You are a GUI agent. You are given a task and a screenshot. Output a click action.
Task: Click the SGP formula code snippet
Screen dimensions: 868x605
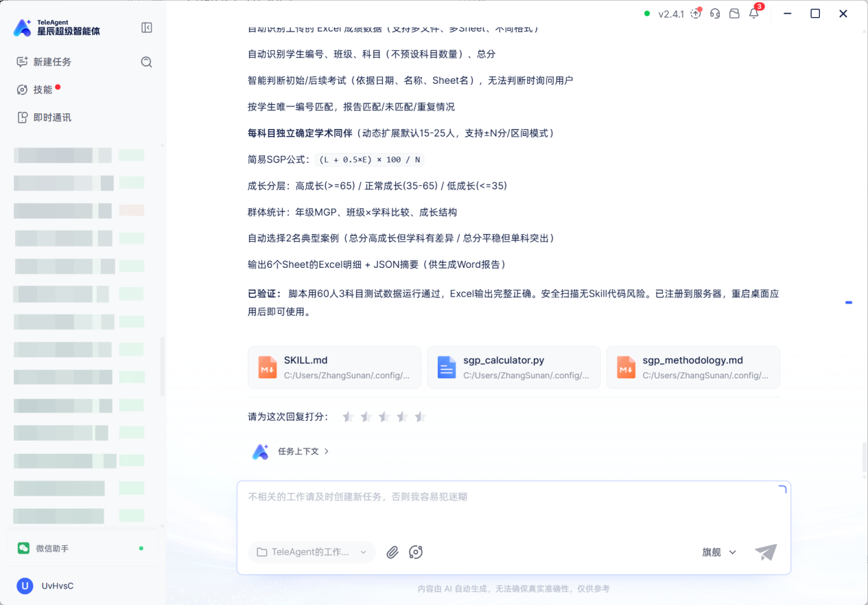pos(370,159)
